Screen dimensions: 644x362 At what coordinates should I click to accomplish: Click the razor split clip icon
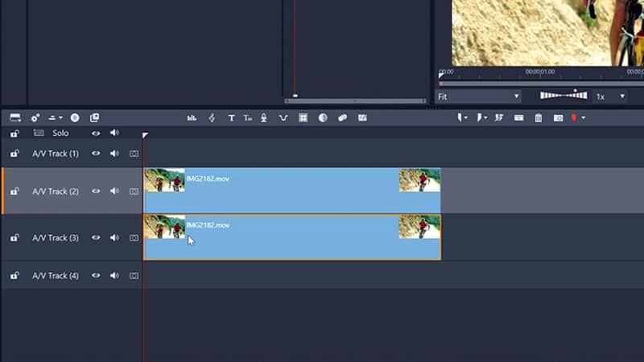click(x=460, y=117)
